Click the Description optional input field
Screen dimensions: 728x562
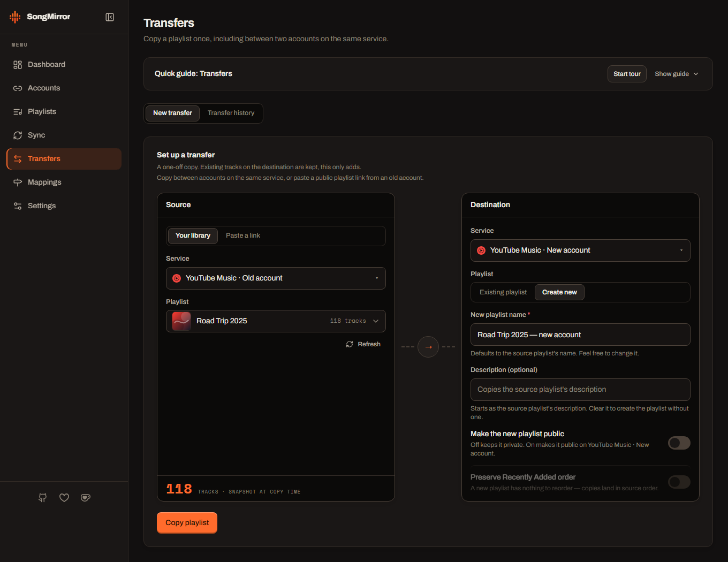pyautogui.click(x=580, y=390)
